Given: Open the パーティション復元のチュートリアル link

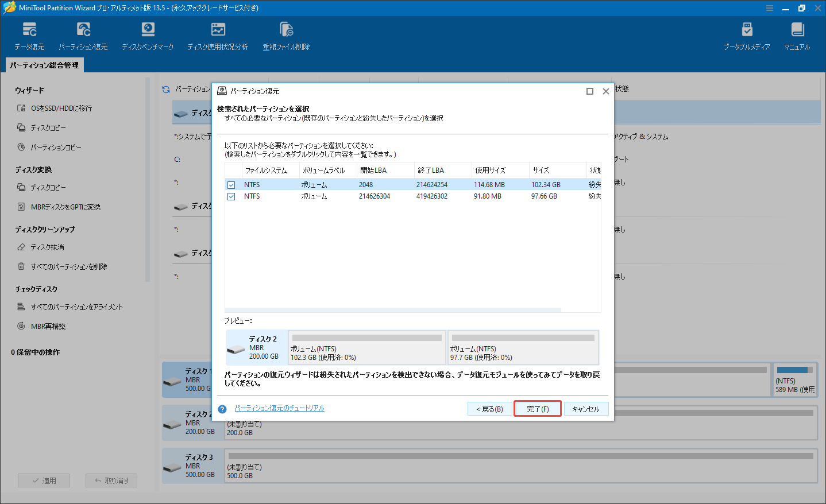Looking at the screenshot, I should (x=280, y=408).
